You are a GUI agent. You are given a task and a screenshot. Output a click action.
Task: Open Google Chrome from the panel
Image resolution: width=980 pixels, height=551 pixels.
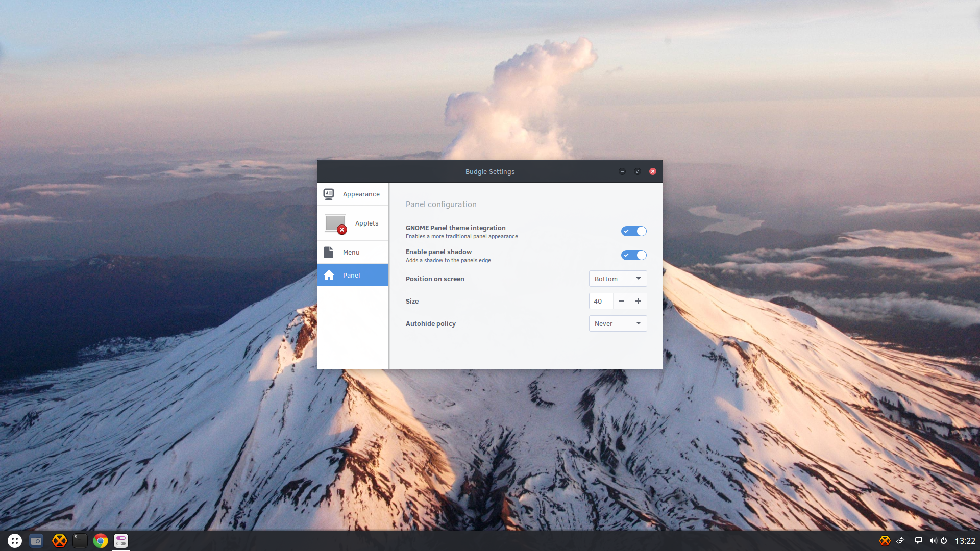click(101, 541)
